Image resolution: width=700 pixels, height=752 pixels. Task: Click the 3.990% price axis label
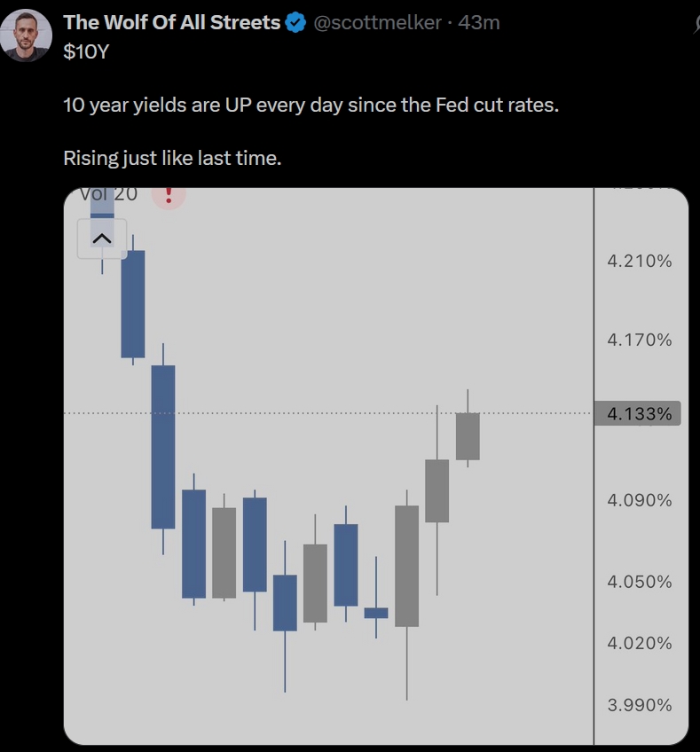pos(639,705)
